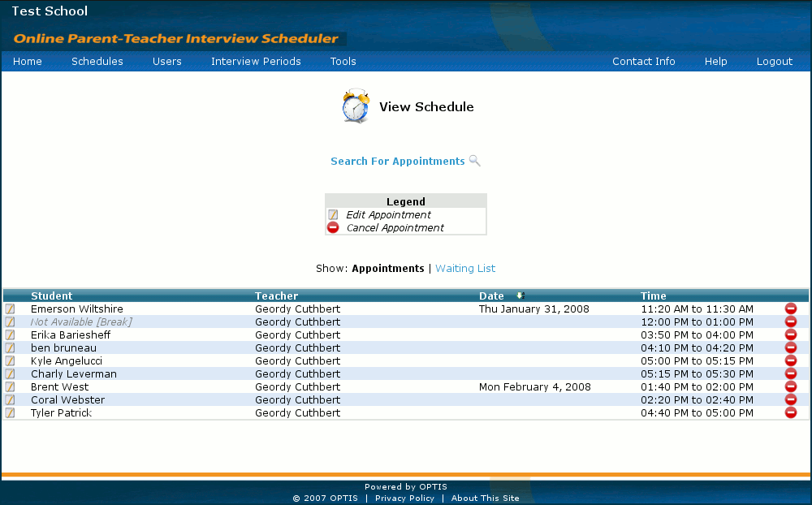Edit Coral Webster's appointment

point(10,400)
